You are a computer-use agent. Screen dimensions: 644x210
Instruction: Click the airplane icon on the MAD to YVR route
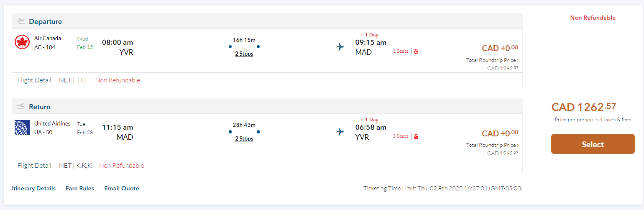(340, 132)
